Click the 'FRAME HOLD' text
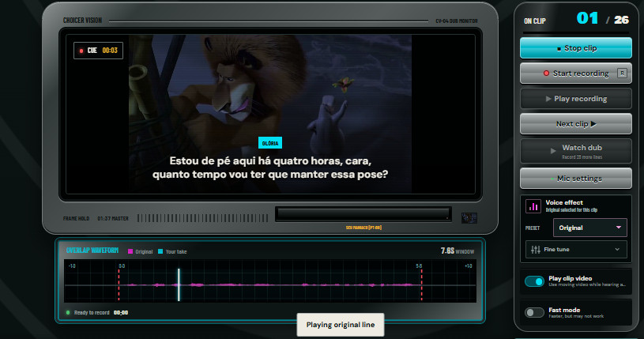 pyautogui.click(x=76, y=219)
